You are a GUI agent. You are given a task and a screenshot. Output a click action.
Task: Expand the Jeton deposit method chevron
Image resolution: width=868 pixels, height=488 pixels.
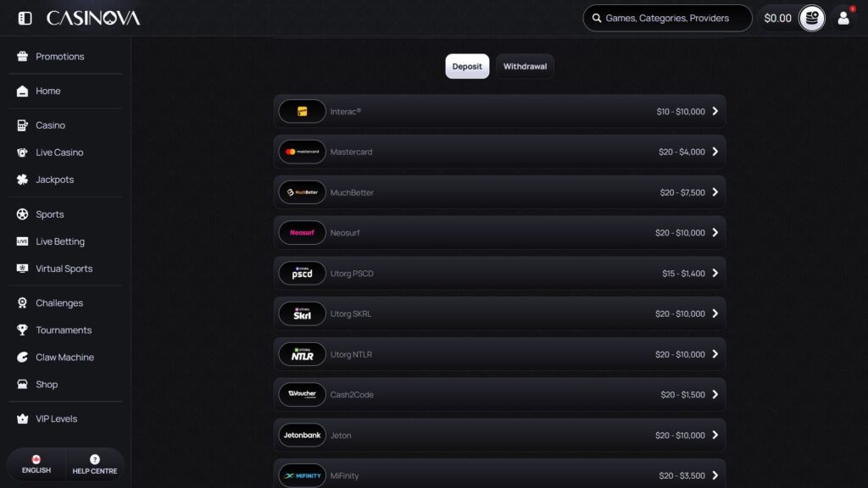715,435
